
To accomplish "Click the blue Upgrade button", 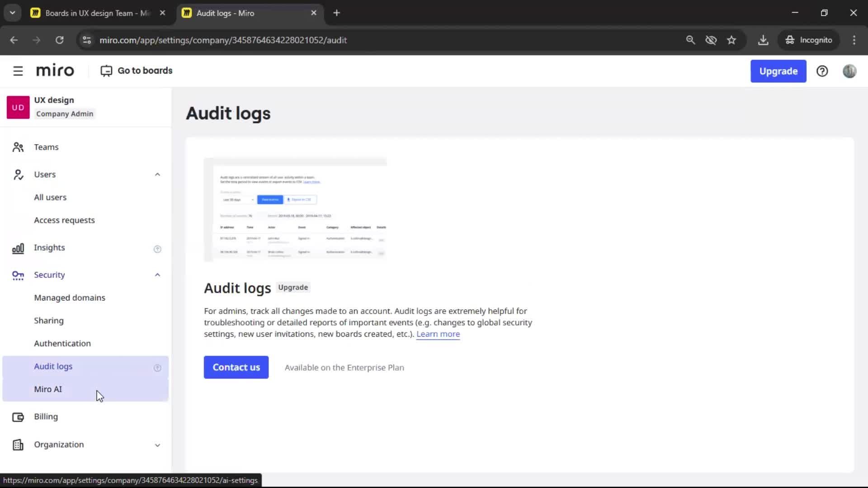I will [778, 71].
